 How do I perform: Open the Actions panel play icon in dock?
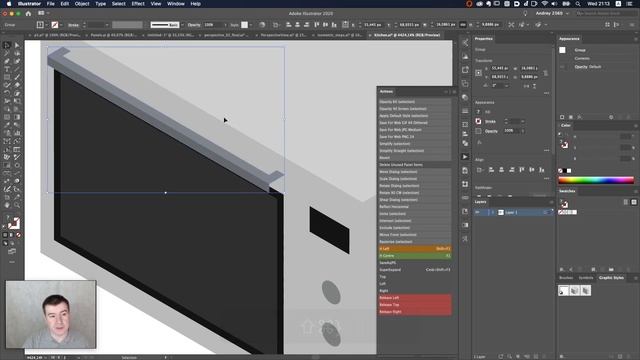tap(465, 157)
